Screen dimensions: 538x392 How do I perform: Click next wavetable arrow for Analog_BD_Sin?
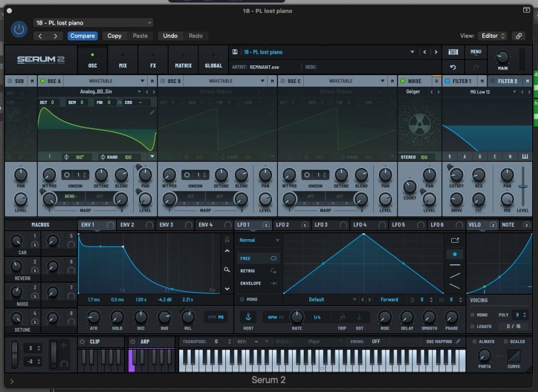click(x=154, y=91)
